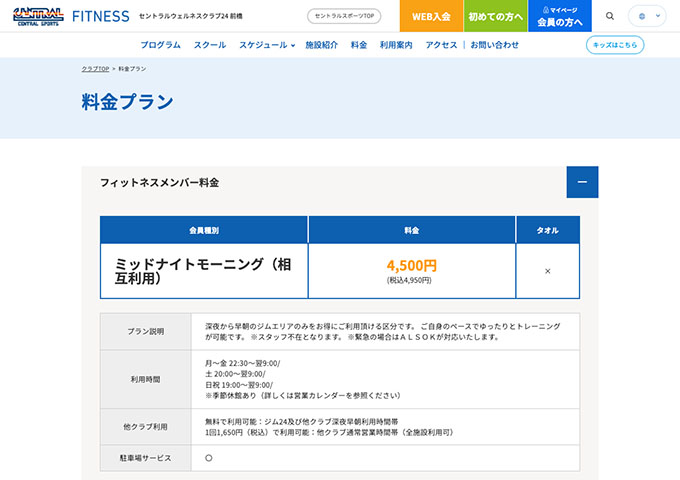Select 利用案内 in navigation
The image size is (680, 480).
click(396, 45)
